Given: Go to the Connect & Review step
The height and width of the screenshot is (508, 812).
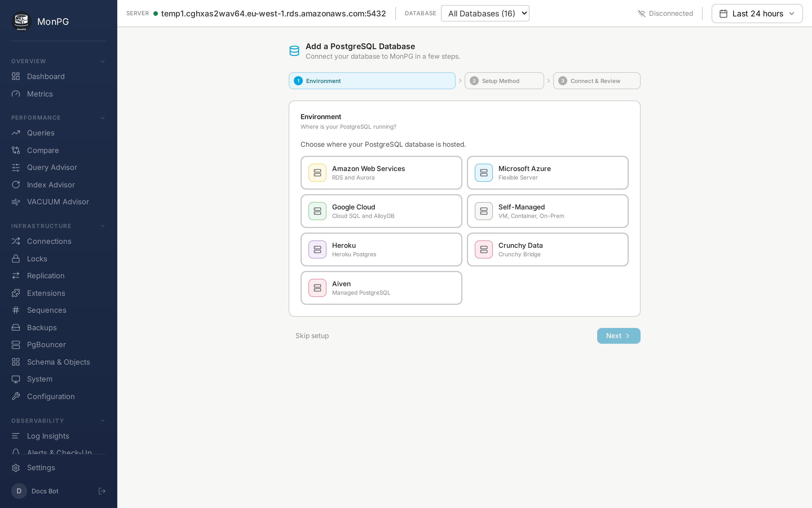Looking at the screenshot, I should click(x=597, y=81).
